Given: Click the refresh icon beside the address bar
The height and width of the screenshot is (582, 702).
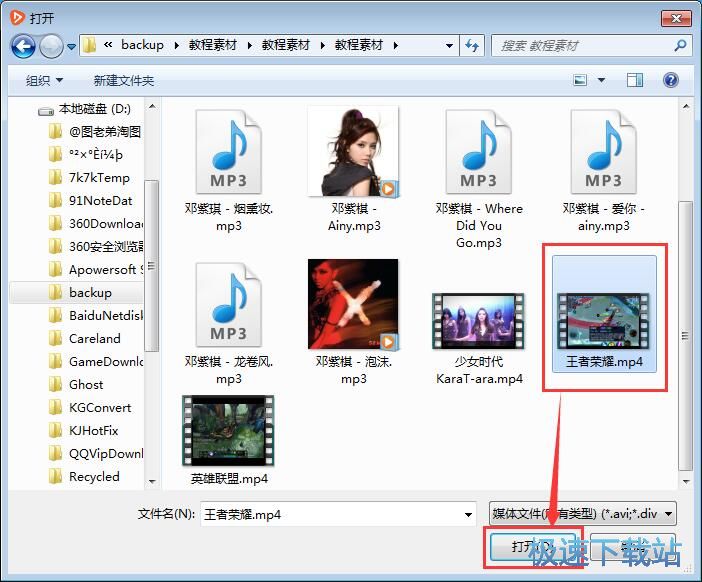Looking at the screenshot, I should [472, 45].
